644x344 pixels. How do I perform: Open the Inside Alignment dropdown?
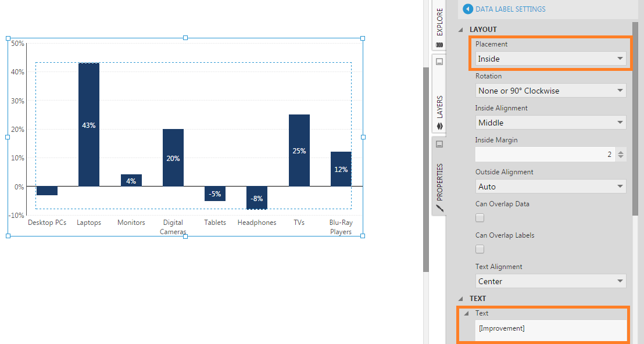coord(550,123)
